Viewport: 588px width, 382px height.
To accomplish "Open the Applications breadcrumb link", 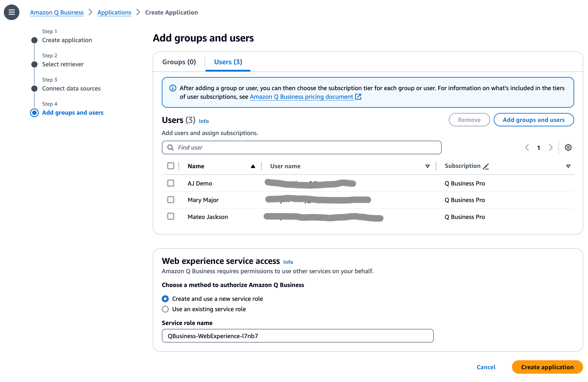I will [x=114, y=12].
